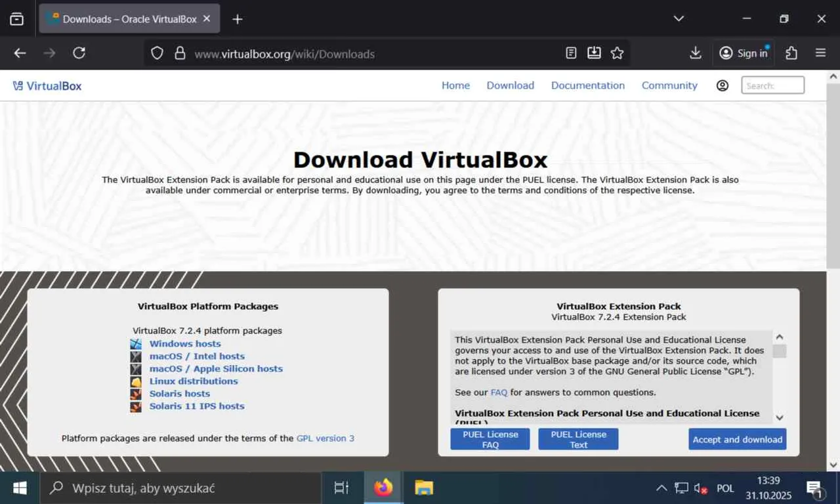The image size is (840, 504).
Task: Click the license text scrollbar thumb
Action: pos(780,351)
